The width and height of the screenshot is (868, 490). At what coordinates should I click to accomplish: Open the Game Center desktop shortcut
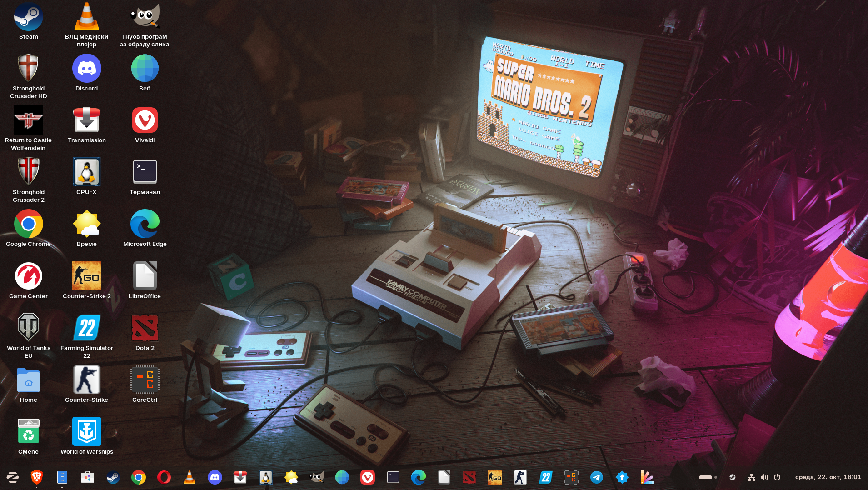tap(28, 276)
